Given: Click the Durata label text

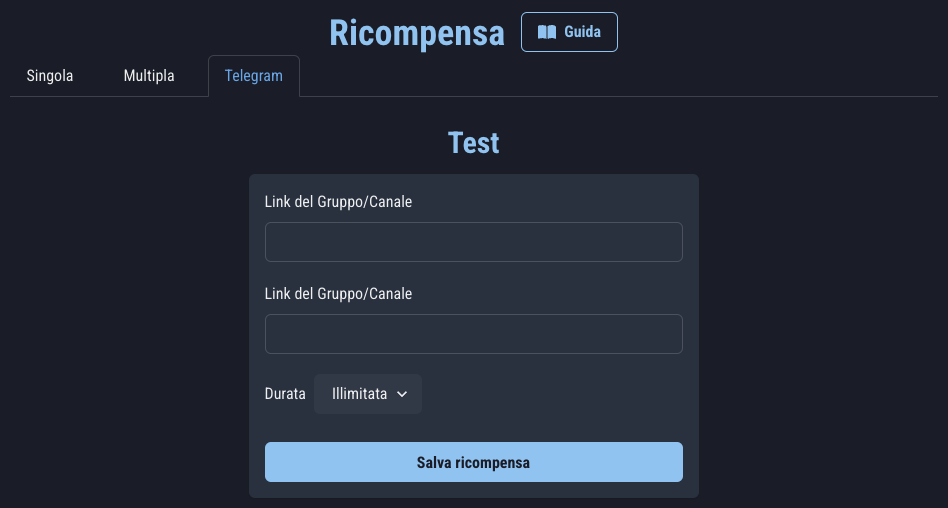Looking at the screenshot, I should 285,394.
